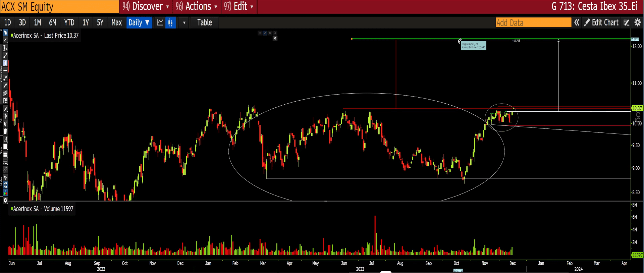Click the G 713: Cesta Ibex 35 title
Viewport: 644px width, 273px height.
[595, 6]
